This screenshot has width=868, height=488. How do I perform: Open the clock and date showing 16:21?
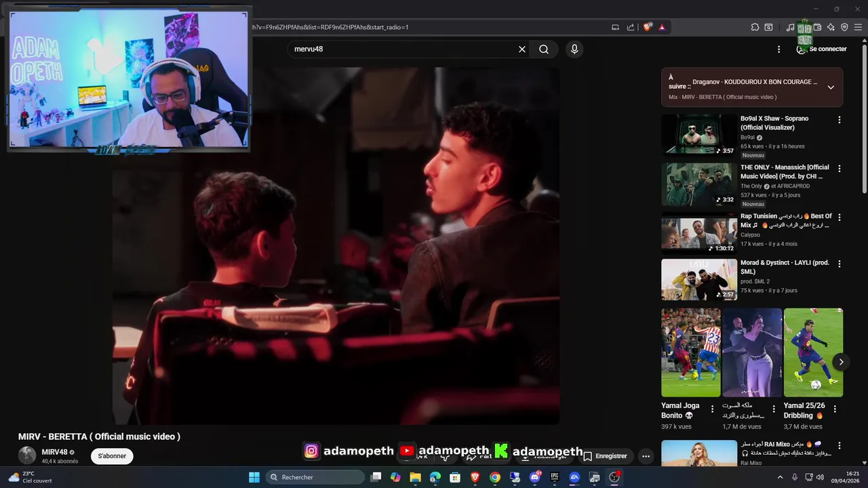point(846,477)
